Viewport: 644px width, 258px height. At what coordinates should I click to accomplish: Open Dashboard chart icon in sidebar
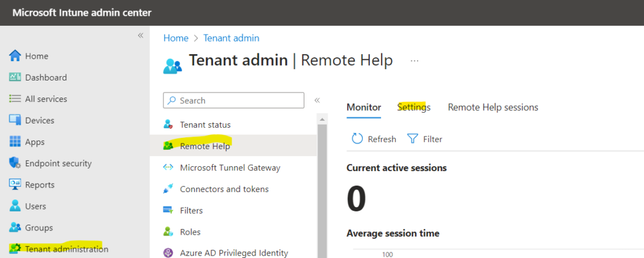pyautogui.click(x=15, y=77)
